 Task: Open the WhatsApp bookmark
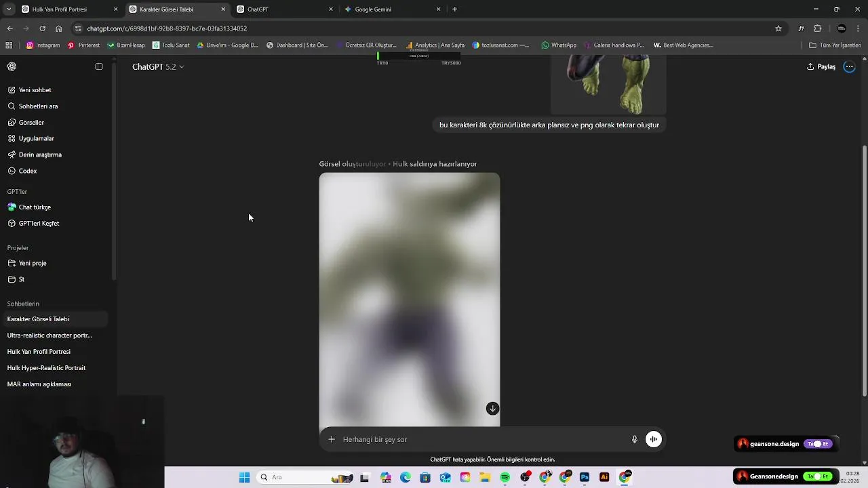click(x=559, y=45)
